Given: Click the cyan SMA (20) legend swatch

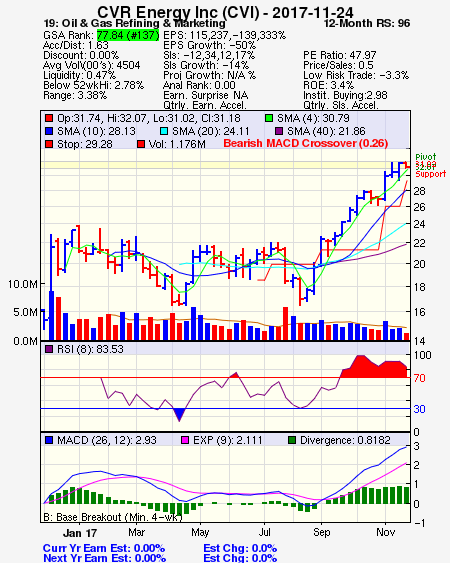Looking at the screenshot, I should tap(164, 131).
